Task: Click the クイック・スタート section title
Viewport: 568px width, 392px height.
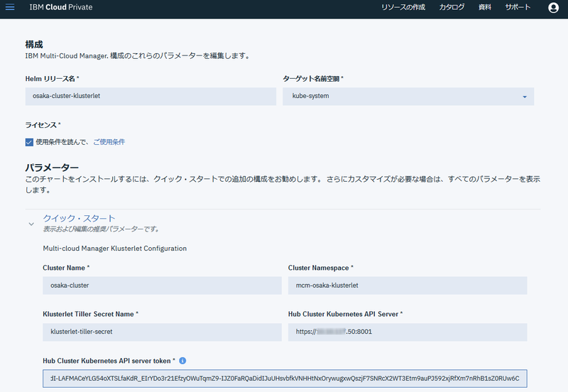Action: [x=79, y=218]
